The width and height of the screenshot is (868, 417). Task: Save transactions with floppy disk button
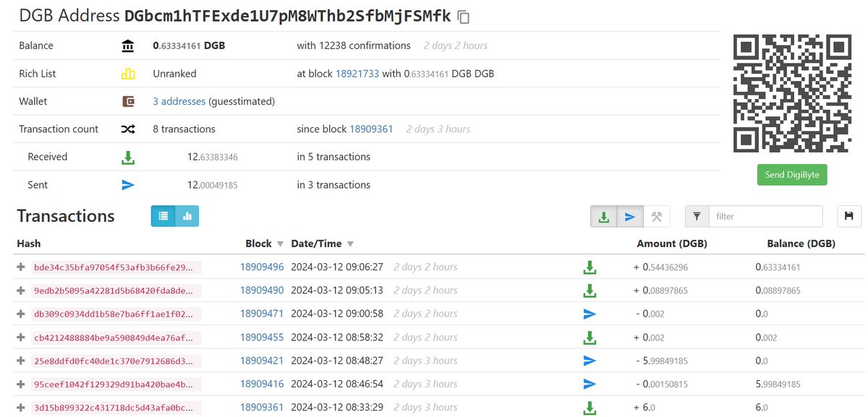[x=848, y=216]
